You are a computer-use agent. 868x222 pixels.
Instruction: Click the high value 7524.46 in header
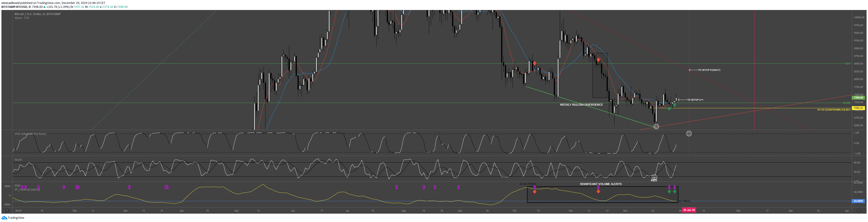pyautogui.click(x=94, y=7)
